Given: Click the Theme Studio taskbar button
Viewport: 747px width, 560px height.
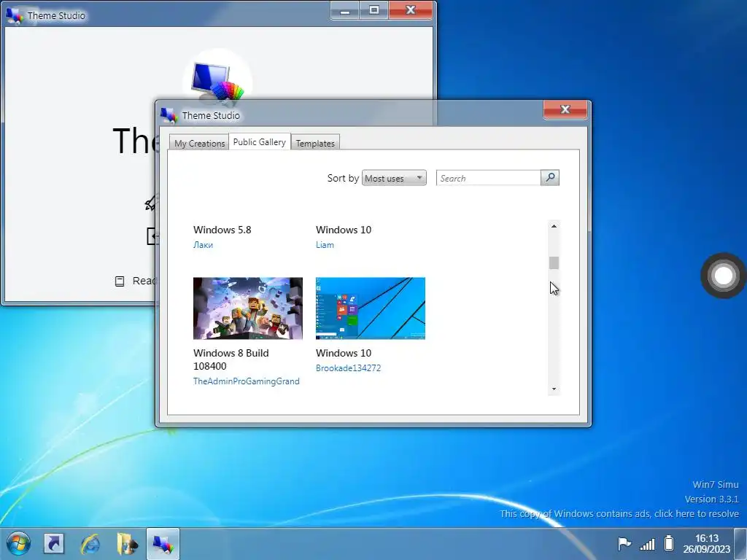Looking at the screenshot, I should coord(163,543).
